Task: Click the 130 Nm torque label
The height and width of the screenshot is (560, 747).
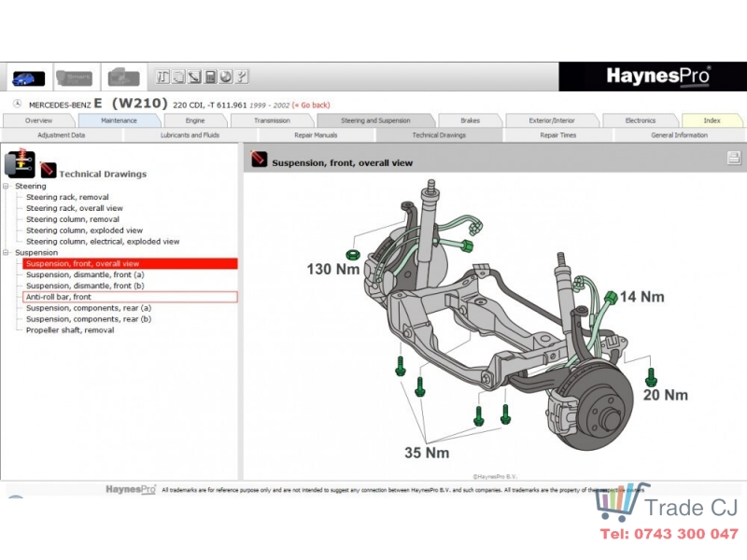Action: tap(333, 269)
